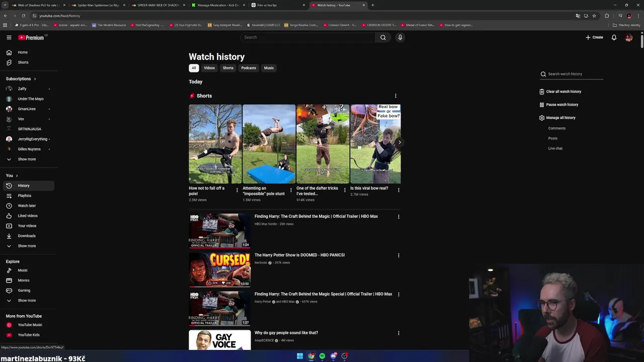The height and width of the screenshot is (362, 644).
Task: Open the Zaffy subscription channel
Action: [x=28, y=88]
